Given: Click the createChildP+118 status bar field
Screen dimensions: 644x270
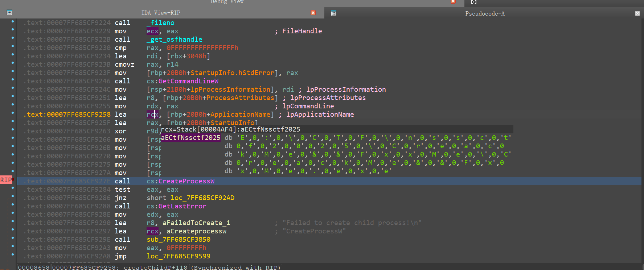Looking at the screenshot, I should 120,267.
